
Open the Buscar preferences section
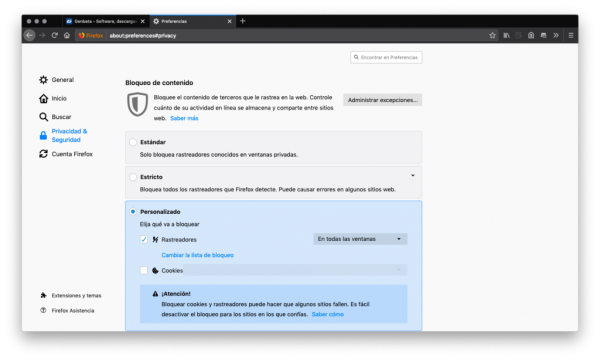coord(61,117)
